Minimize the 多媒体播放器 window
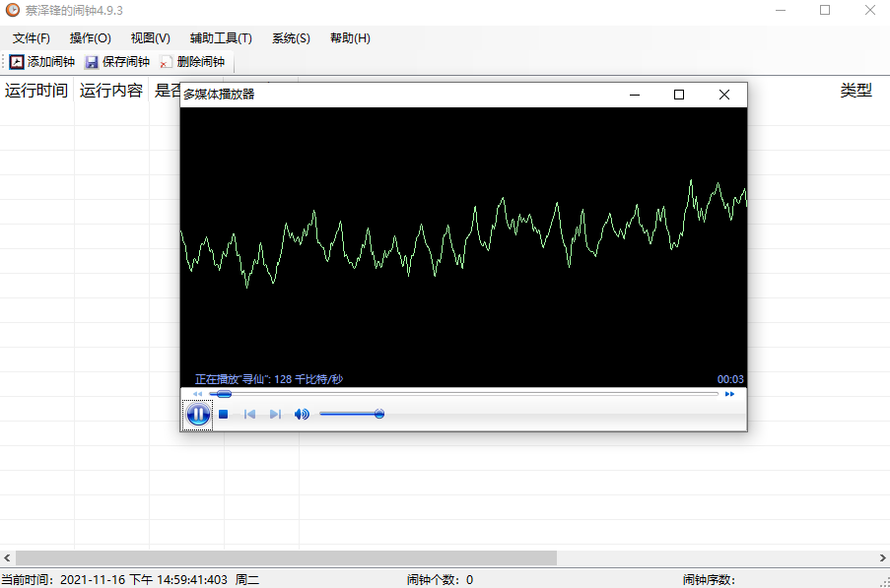This screenshot has height=588, width=890. 635,95
